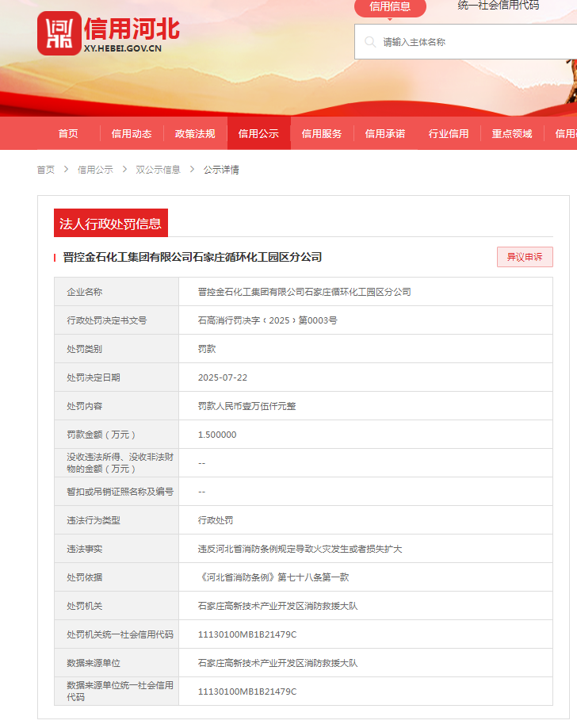This screenshot has width=577, height=728.
Task: Click the 行政处罚决定书文号 label
Action: tap(107, 320)
